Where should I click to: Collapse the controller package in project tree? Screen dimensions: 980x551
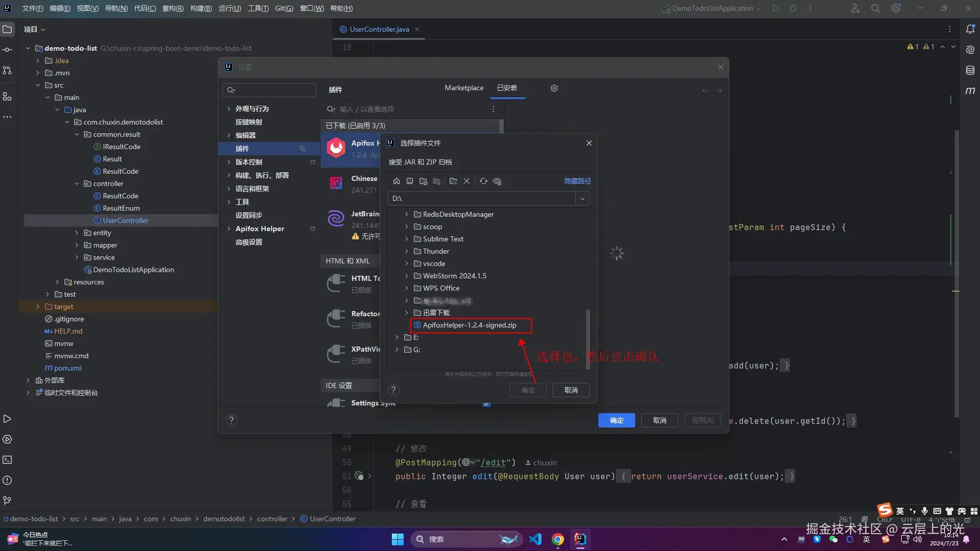coord(77,183)
